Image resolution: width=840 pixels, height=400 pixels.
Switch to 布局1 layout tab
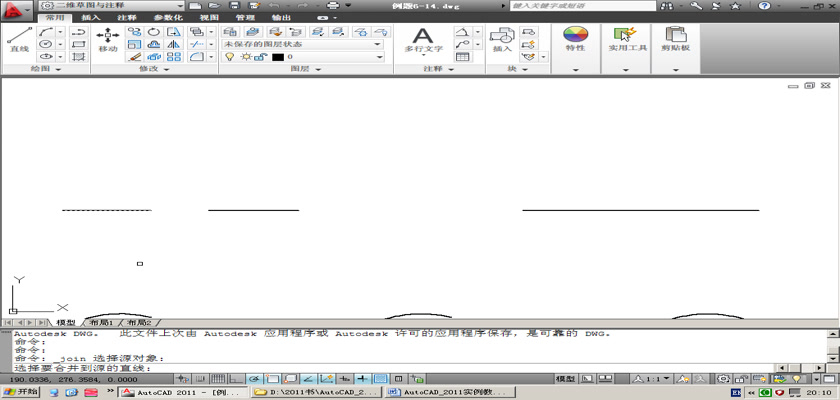tap(101, 323)
